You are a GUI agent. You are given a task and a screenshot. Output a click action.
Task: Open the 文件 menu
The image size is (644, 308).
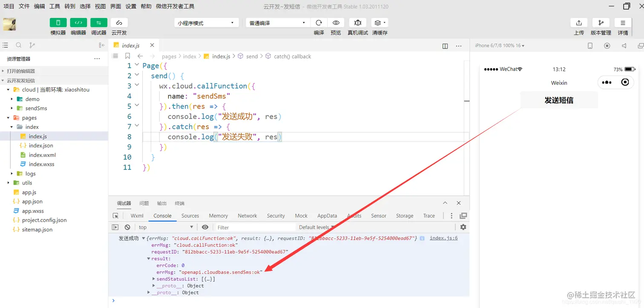coord(24,6)
